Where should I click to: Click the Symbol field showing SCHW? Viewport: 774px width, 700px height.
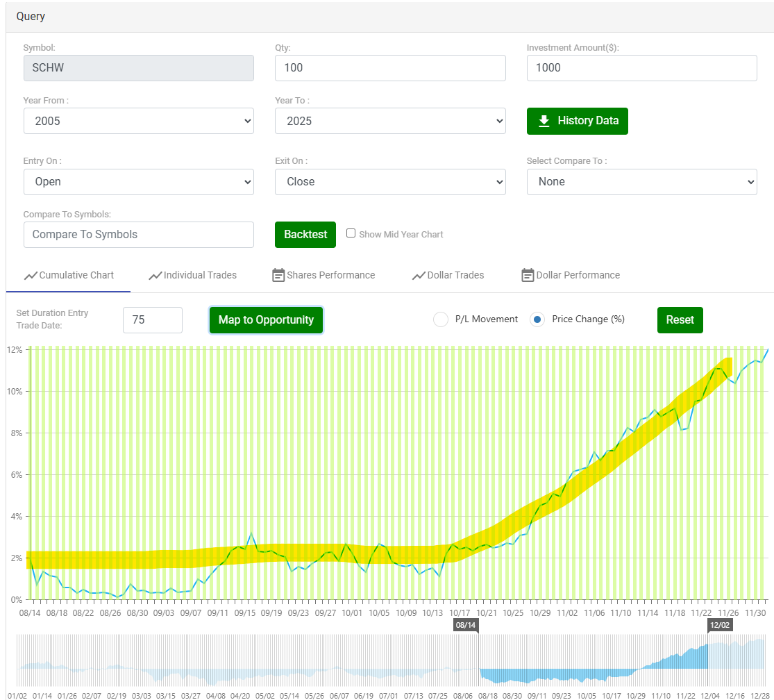pyautogui.click(x=139, y=68)
